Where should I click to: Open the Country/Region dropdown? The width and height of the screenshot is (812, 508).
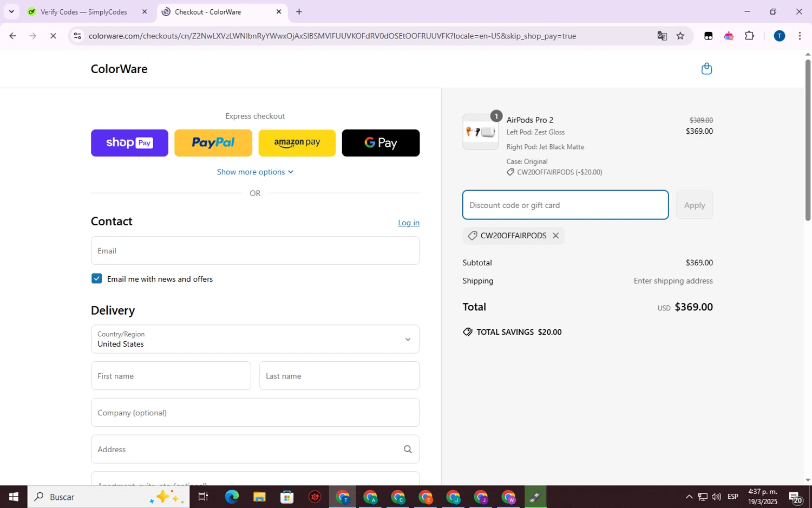[255, 339]
